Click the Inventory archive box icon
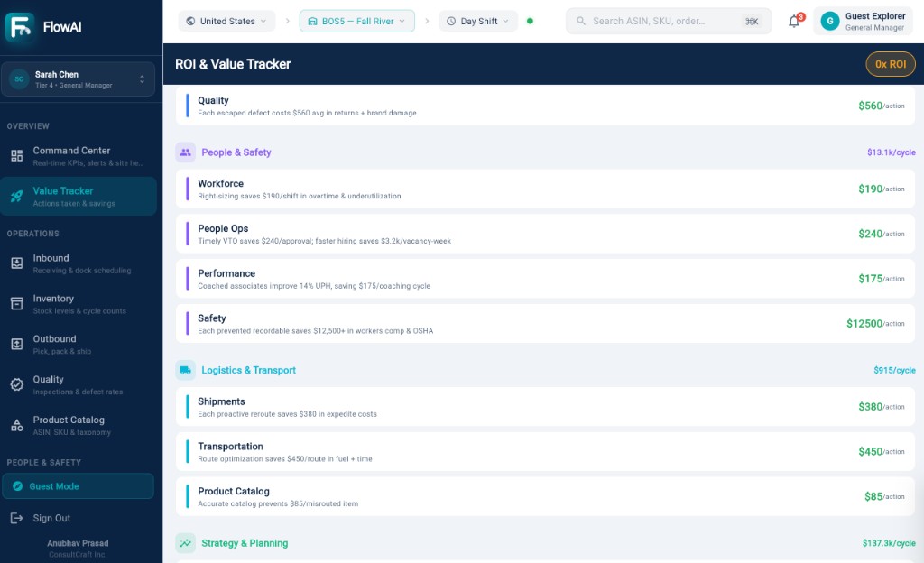Viewport: 924px width, 563px height. pyautogui.click(x=17, y=304)
